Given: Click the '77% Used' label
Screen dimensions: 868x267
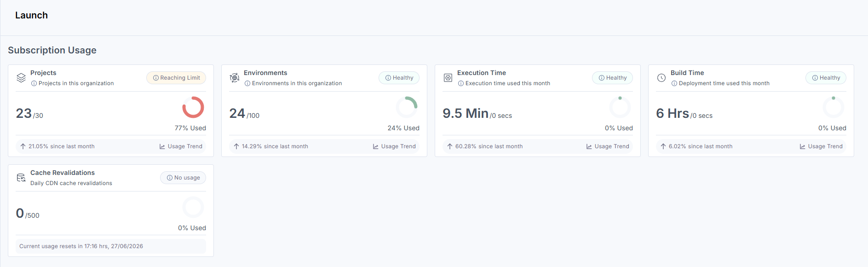Looking at the screenshot, I should point(190,128).
